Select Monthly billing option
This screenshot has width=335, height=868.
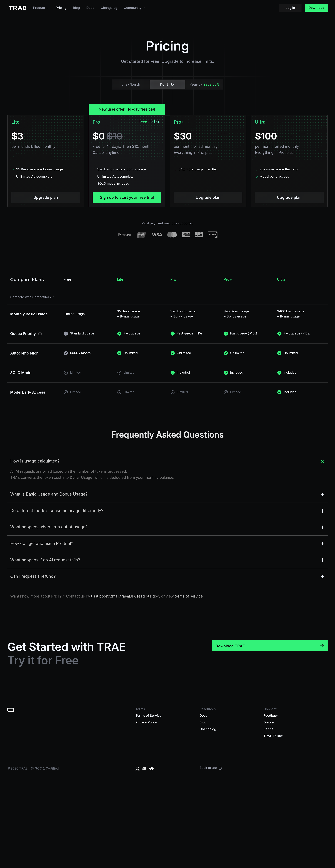167,85
